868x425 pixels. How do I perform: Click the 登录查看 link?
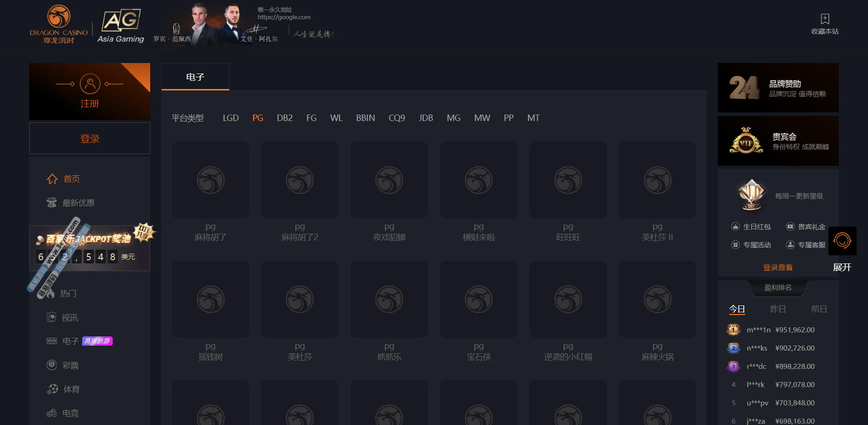(x=778, y=268)
